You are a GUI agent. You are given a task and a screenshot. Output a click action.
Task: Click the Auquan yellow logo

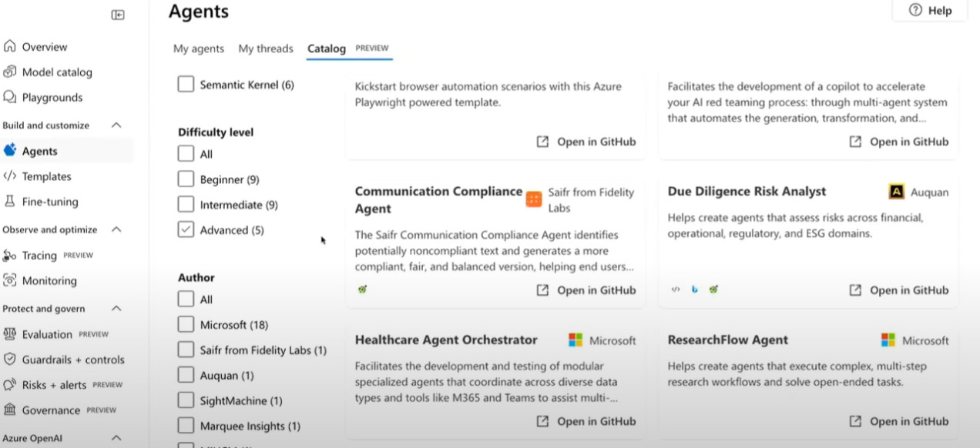click(x=897, y=192)
